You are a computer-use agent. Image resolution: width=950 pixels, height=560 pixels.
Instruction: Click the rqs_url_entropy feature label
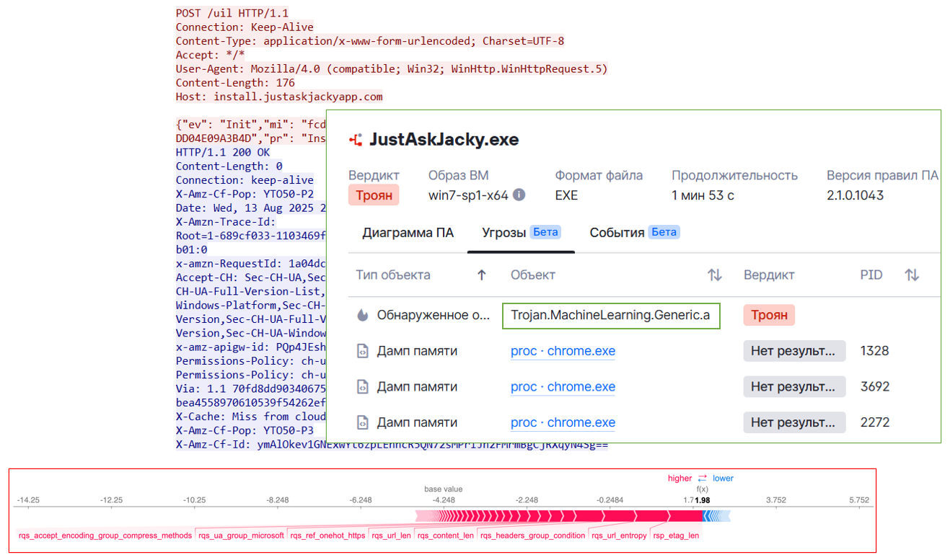click(x=618, y=535)
